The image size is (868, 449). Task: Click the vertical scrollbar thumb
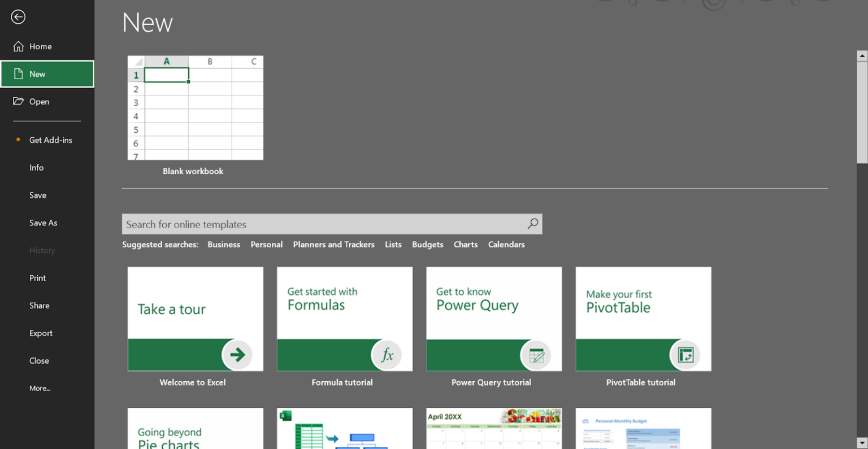[862, 112]
